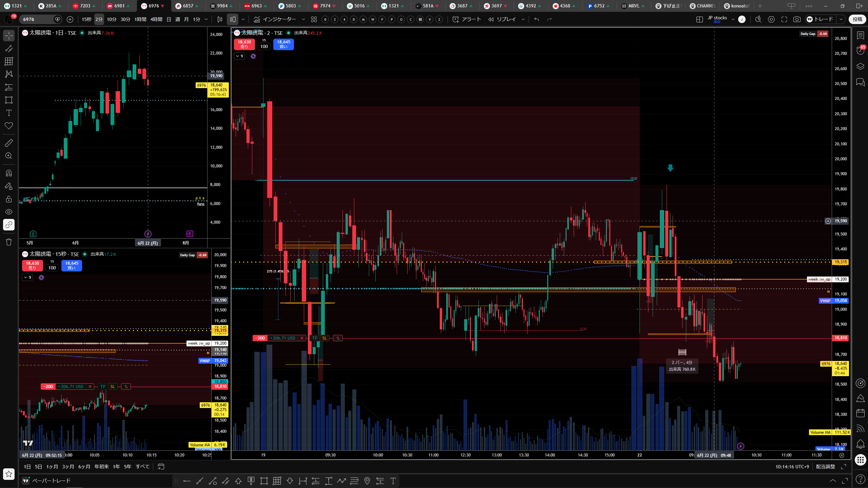Image resolution: width=868 pixels, height=488 pixels.
Task: Open the replay options dropdown arrow
Action: (523, 19)
